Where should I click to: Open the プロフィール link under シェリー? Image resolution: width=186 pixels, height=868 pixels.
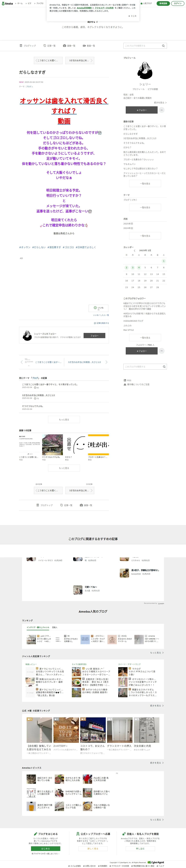click(138, 89)
